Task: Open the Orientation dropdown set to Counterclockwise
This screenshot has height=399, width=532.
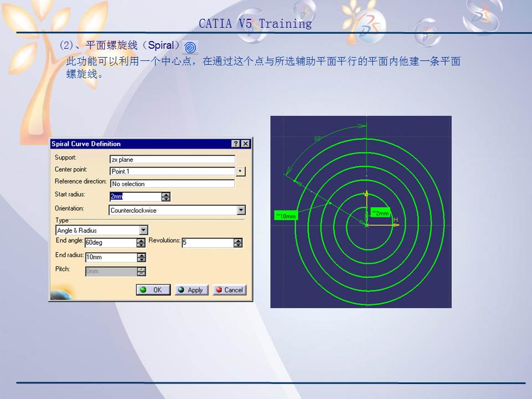Action: coord(241,209)
